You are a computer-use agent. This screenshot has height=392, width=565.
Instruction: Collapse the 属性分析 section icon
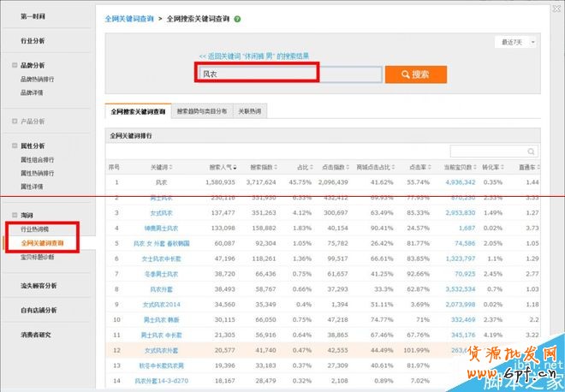coord(15,146)
